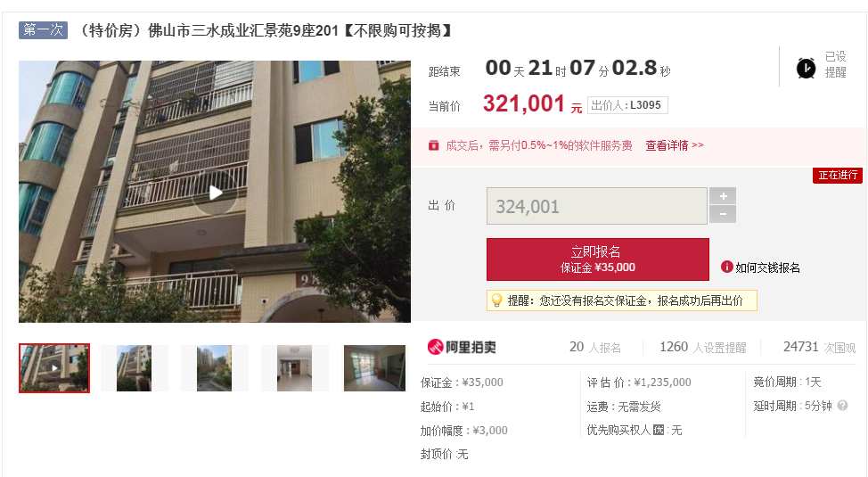868x477 pixels.
Task: Click the 优 priority buyer badge icon
Action: coord(659,430)
